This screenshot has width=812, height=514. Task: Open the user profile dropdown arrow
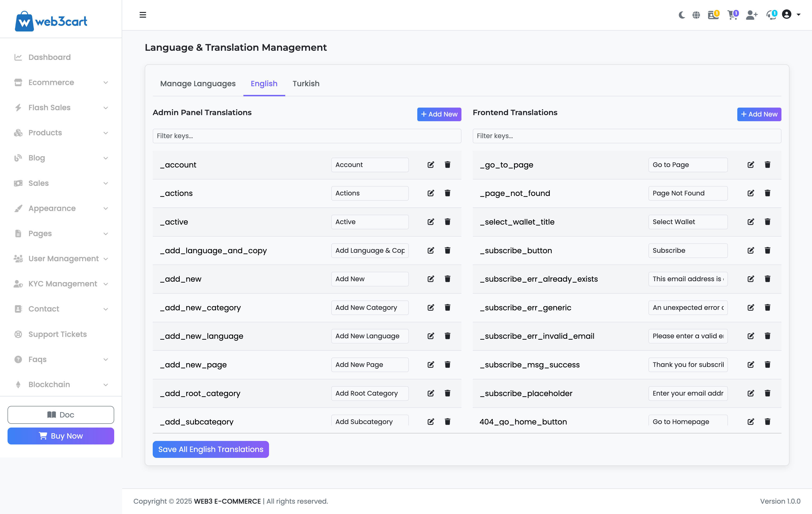coord(799,15)
